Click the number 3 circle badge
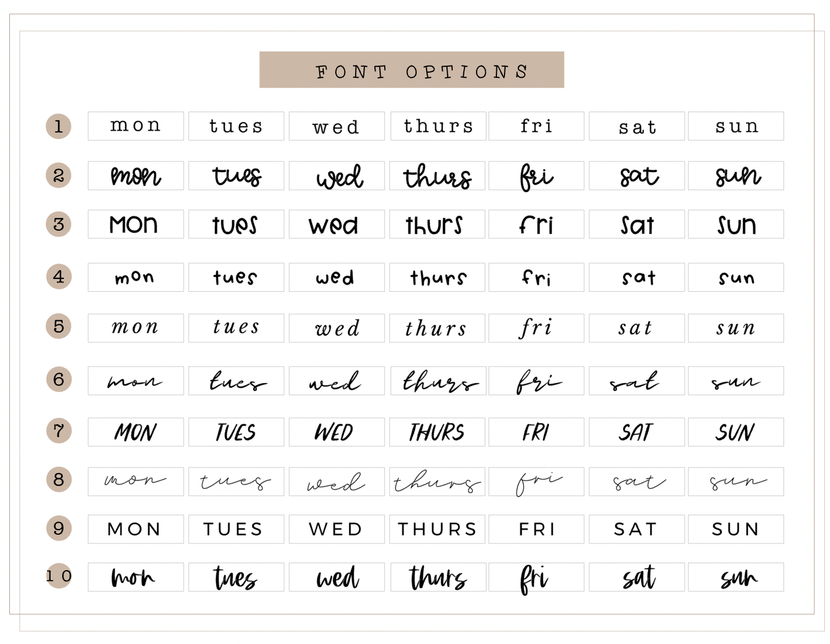This screenshot has width=830, height=644. 59,224
